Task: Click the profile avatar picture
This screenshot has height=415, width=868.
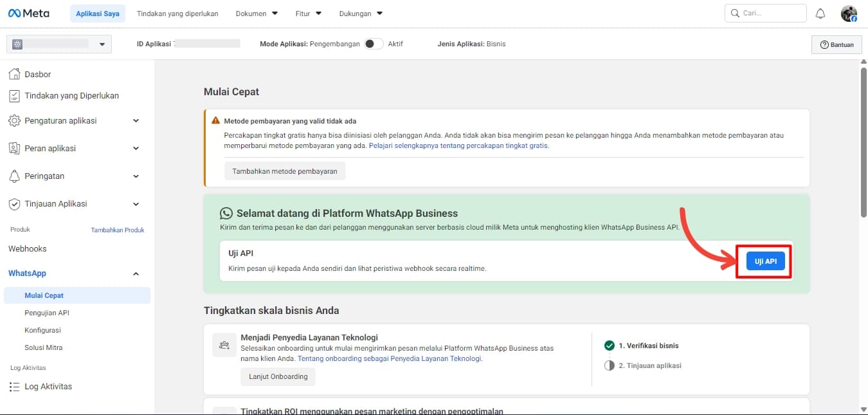Action: click(849, 14)
